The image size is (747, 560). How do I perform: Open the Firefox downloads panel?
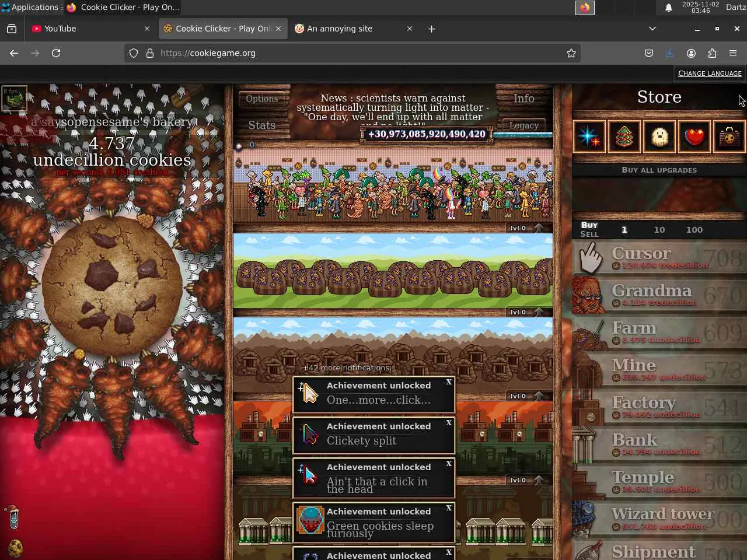click(x=670, y=53)
